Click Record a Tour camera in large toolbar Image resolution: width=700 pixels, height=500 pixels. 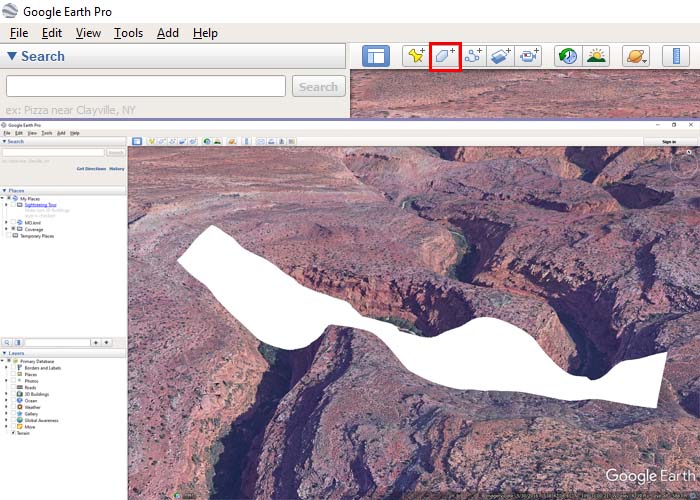(x=530, y=56)
